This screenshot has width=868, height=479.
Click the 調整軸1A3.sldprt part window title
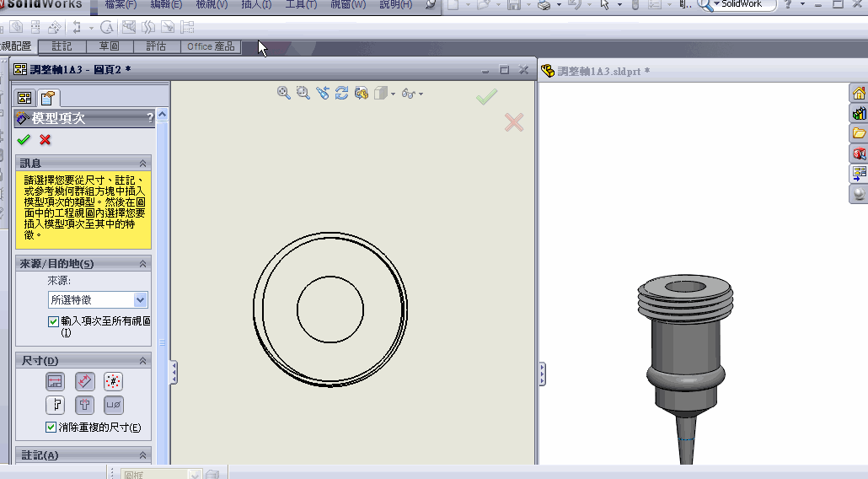tap(603, 71)
